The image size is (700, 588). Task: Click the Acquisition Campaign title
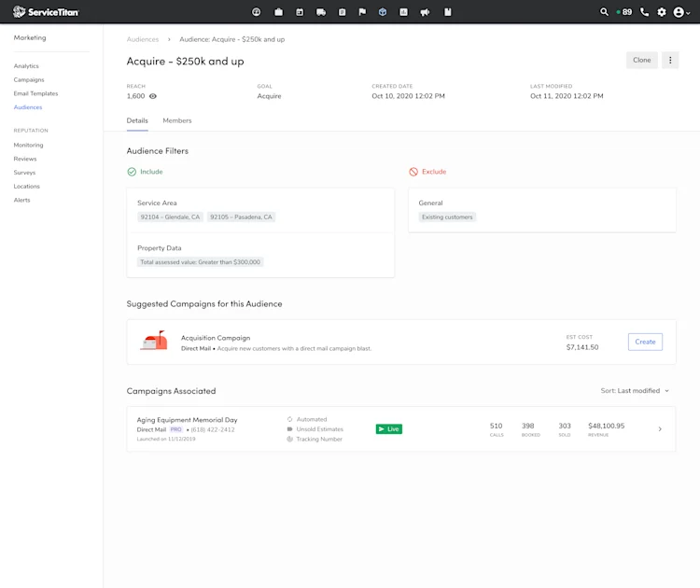coord(216,338)
